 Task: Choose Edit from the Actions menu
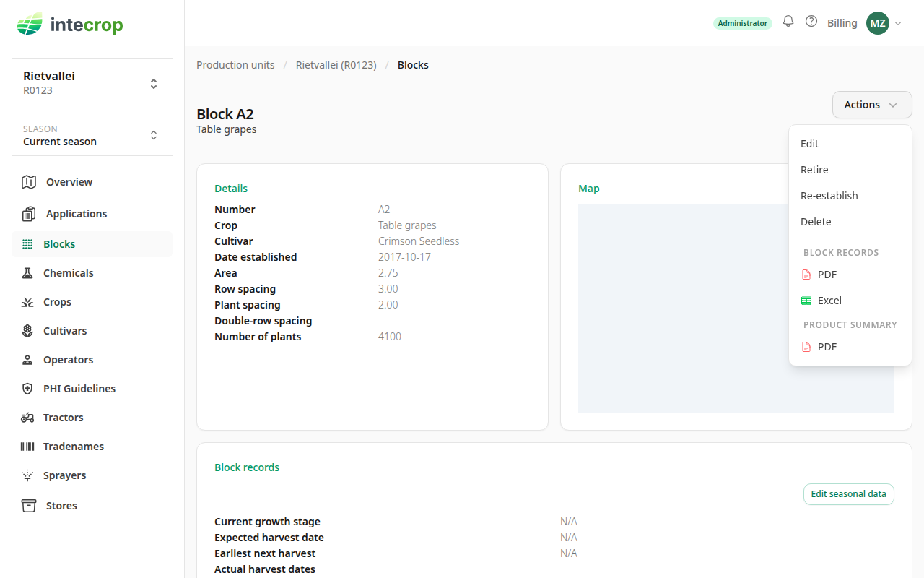[850, 144]
